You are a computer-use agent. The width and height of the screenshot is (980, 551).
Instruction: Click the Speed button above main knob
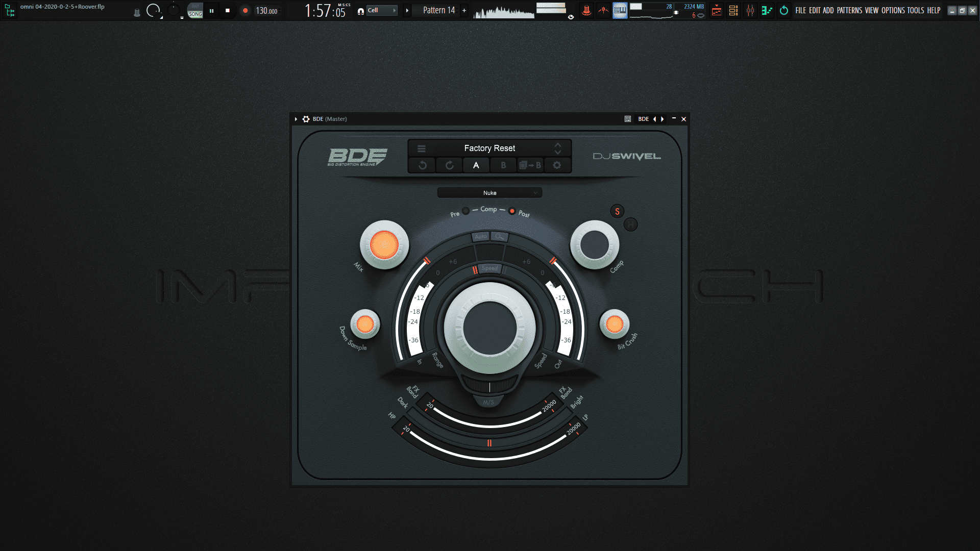489,268
